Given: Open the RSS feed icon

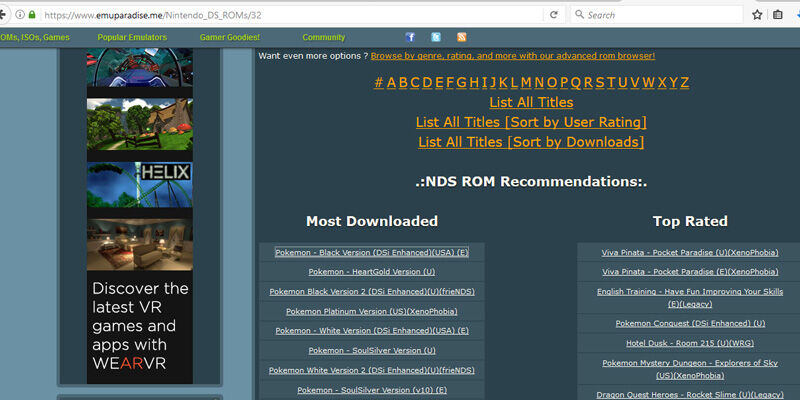Looking at the screenshot, I should 461,37.
